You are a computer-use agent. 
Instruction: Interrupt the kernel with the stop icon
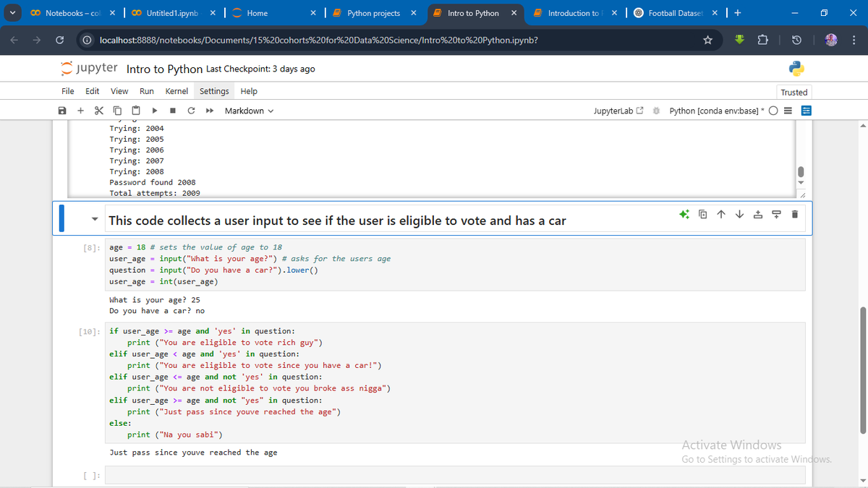coord(173,111)
